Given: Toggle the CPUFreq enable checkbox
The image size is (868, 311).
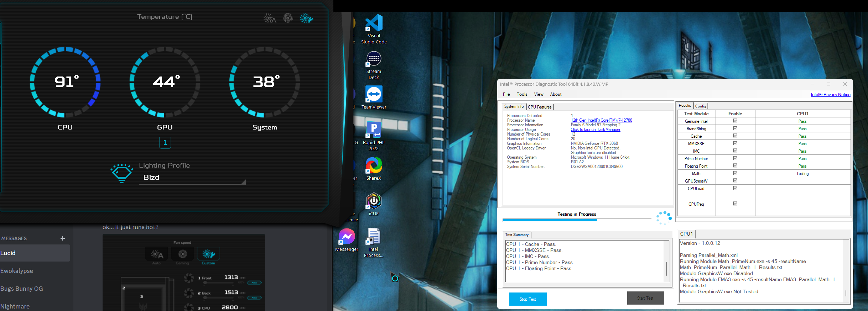Looking at the screenshot, I should click(735, 204).
